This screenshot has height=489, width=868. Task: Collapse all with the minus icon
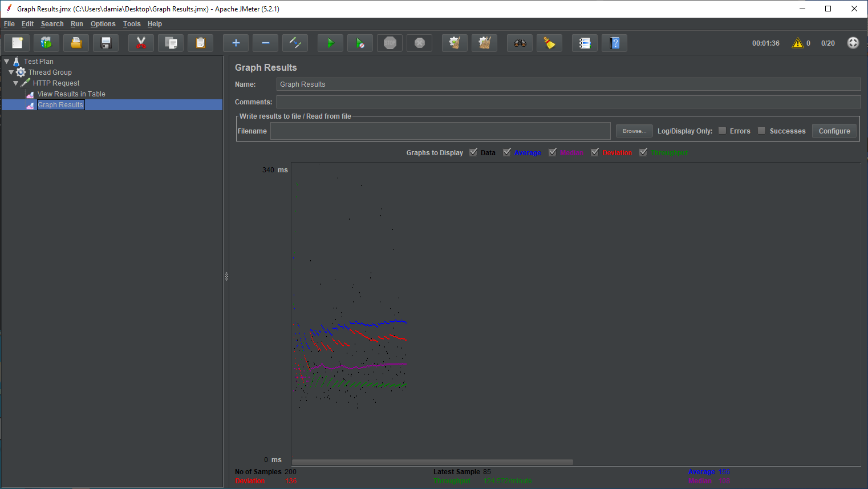pos(266,43)
